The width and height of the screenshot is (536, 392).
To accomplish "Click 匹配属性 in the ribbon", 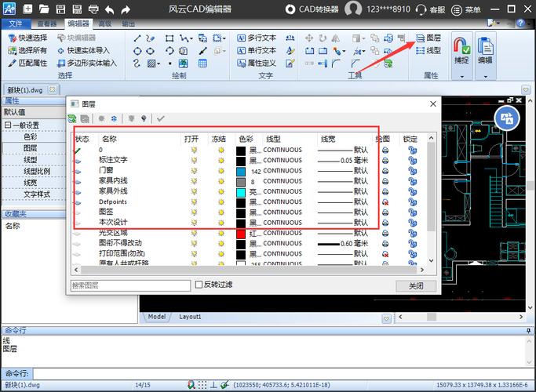I will 27,63.
